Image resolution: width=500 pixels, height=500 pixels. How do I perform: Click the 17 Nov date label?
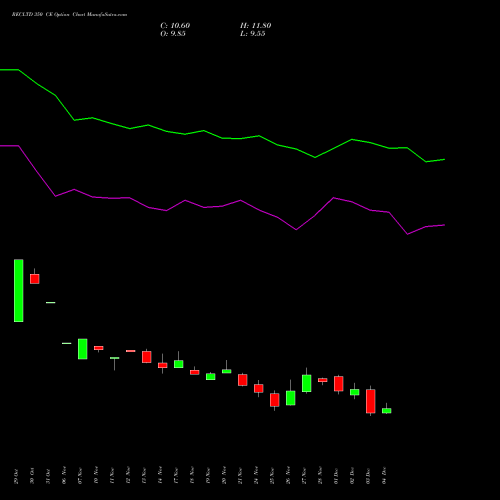[176, 475]
